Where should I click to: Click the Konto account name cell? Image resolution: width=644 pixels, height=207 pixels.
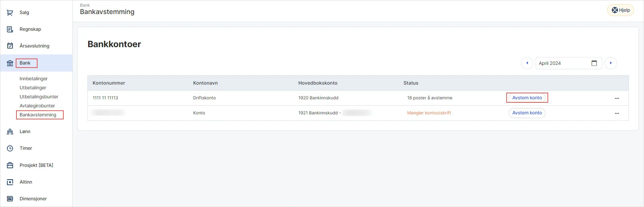point(199,113)
